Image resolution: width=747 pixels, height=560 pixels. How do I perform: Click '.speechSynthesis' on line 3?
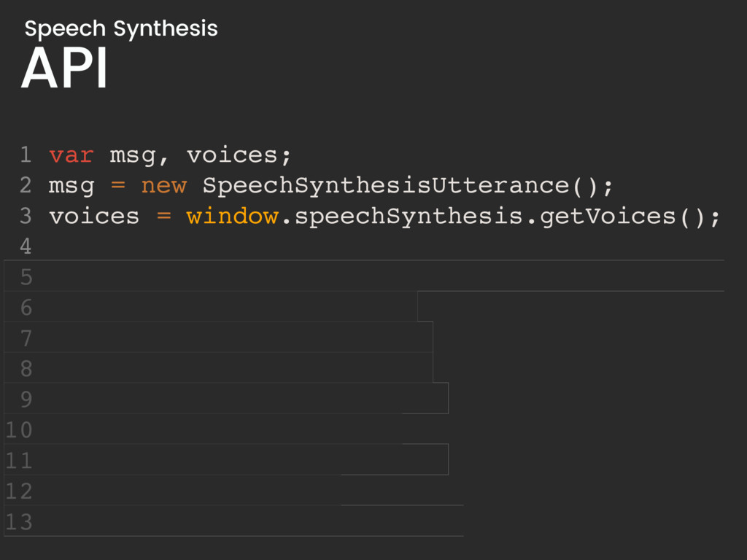[x=404, y=217]
